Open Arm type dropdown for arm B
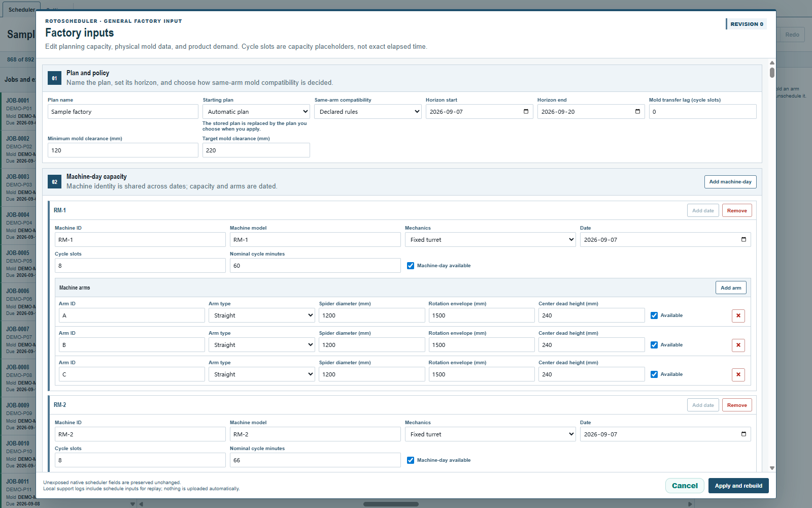The height and width of the screenshot is (508, 812). click(x=262, y=345)
